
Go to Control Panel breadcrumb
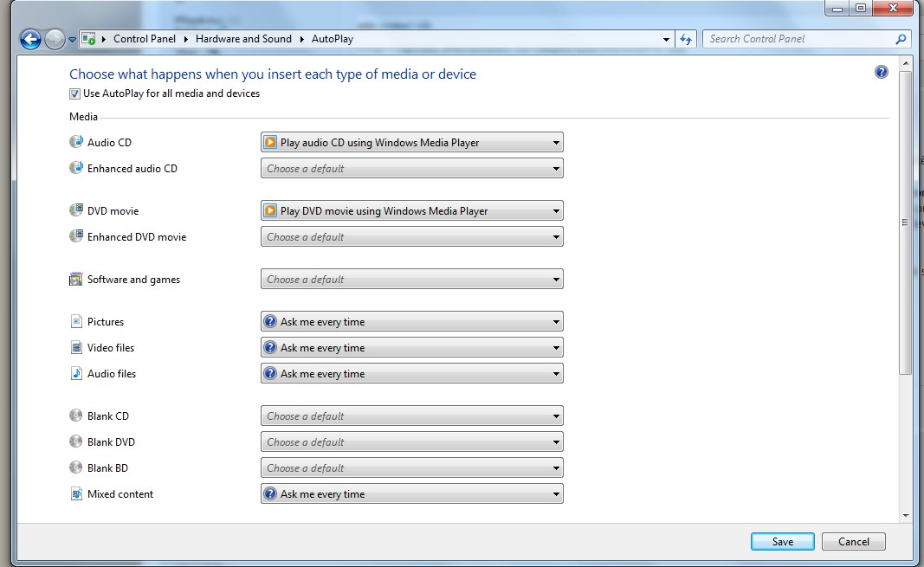coord(144,39)
